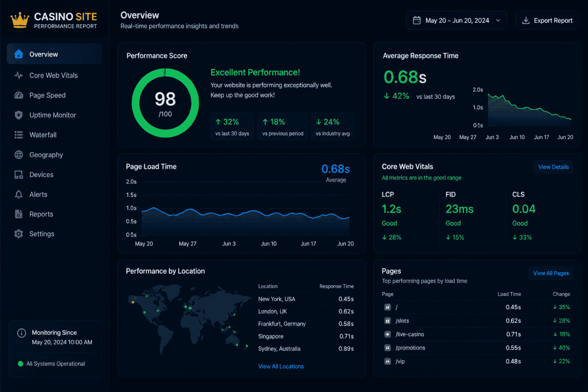Open Page Speed in sidebar

click(55, 95)
